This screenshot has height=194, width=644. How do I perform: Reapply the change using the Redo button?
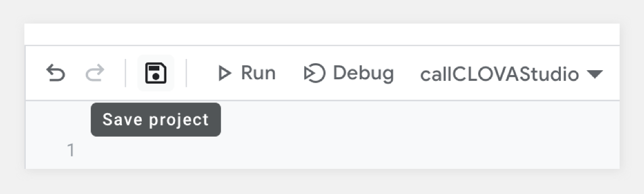94,73
